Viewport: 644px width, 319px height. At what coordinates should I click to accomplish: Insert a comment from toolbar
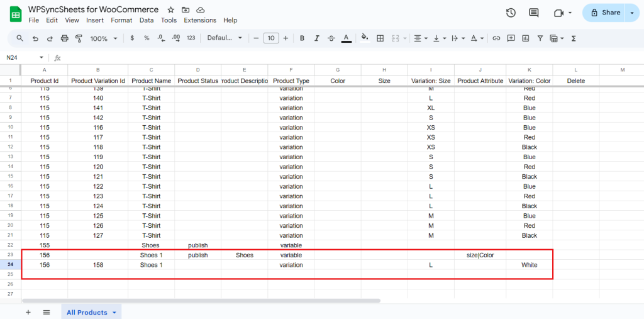tap(511, 38)
